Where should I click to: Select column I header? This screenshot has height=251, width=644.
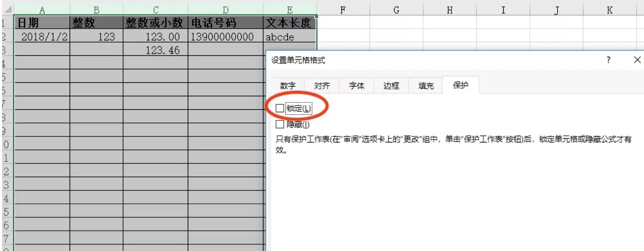[x=503, y=10]
